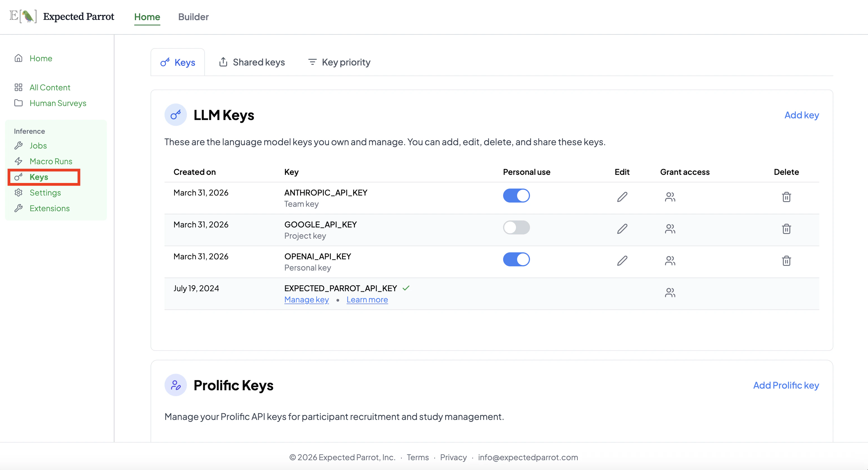Switch to the Shared keys tab
This screenshot has width=868, height=470.
252,62
